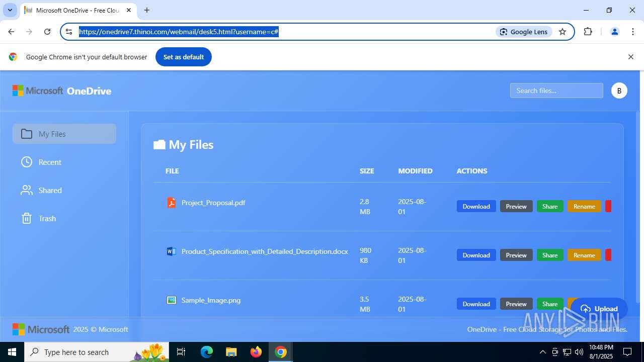Click the Recent clock icon
The height and width of the screenshot is (362, 644).
(x=27, y=162)
